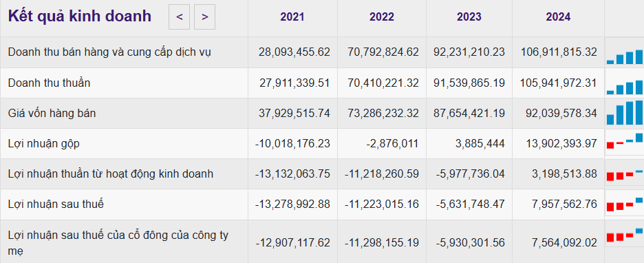Open the Lợi nhuận gộp sparkline chart
This screenshot has width=644, height=263.
(625, 143)
